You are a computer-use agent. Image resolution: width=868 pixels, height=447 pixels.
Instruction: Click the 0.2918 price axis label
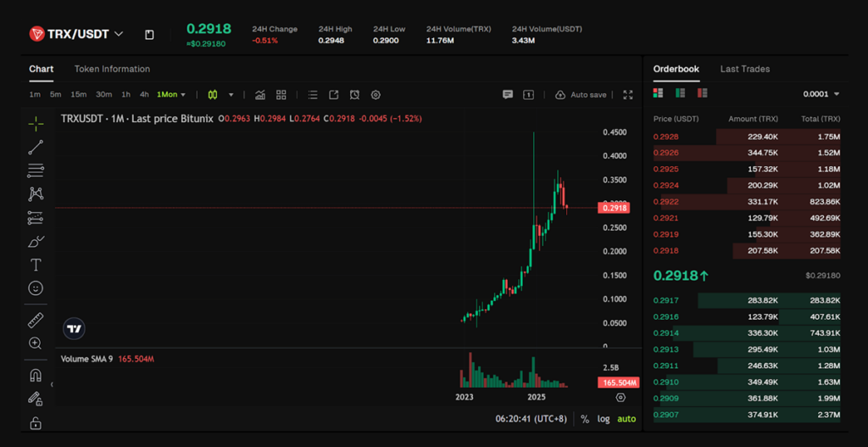[x=615, y=209]
